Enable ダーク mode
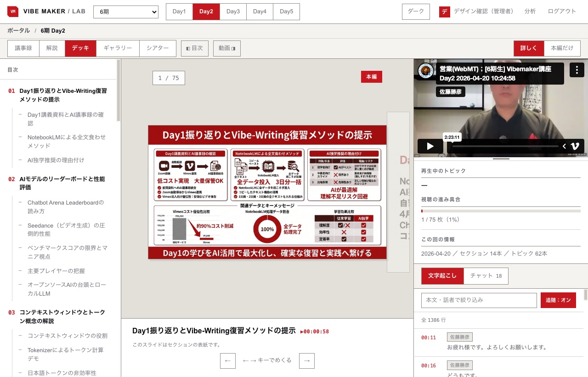 coord(416,11)
